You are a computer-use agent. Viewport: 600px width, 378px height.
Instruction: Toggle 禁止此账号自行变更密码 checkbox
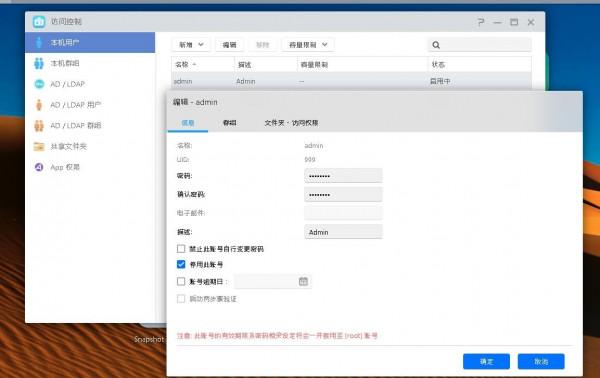181,249
